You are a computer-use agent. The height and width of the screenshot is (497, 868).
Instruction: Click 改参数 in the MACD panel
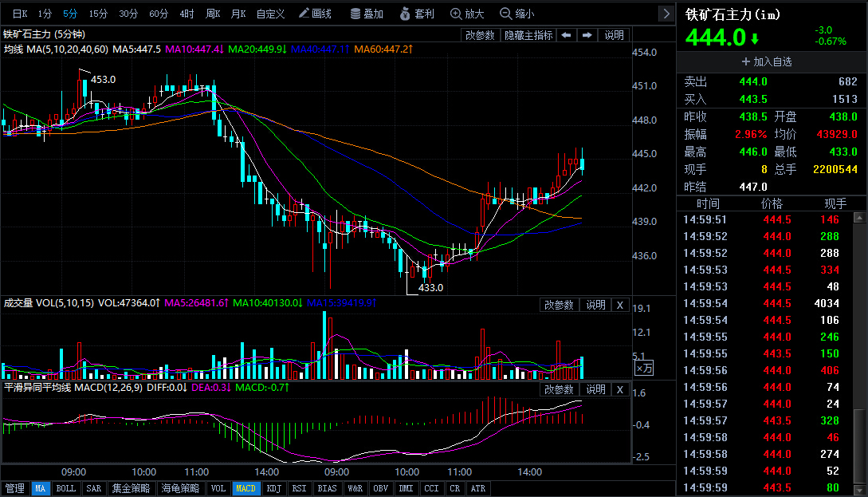(560, 389)
